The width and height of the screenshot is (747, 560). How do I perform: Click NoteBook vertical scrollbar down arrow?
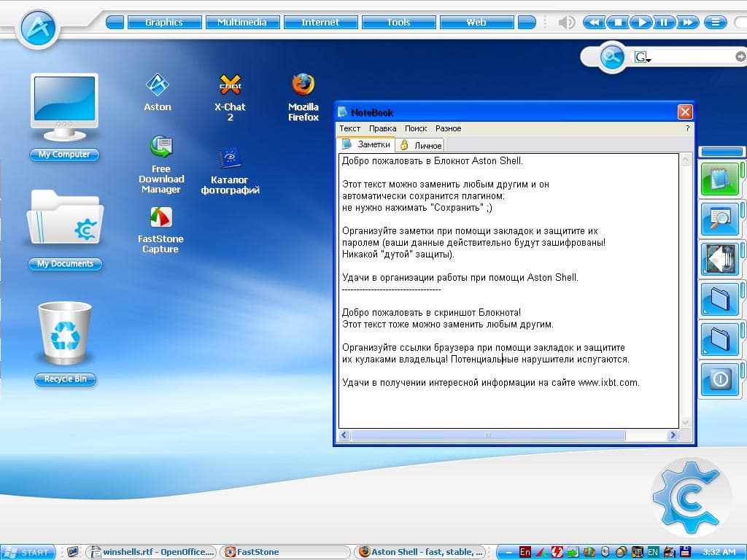point(686,422)
